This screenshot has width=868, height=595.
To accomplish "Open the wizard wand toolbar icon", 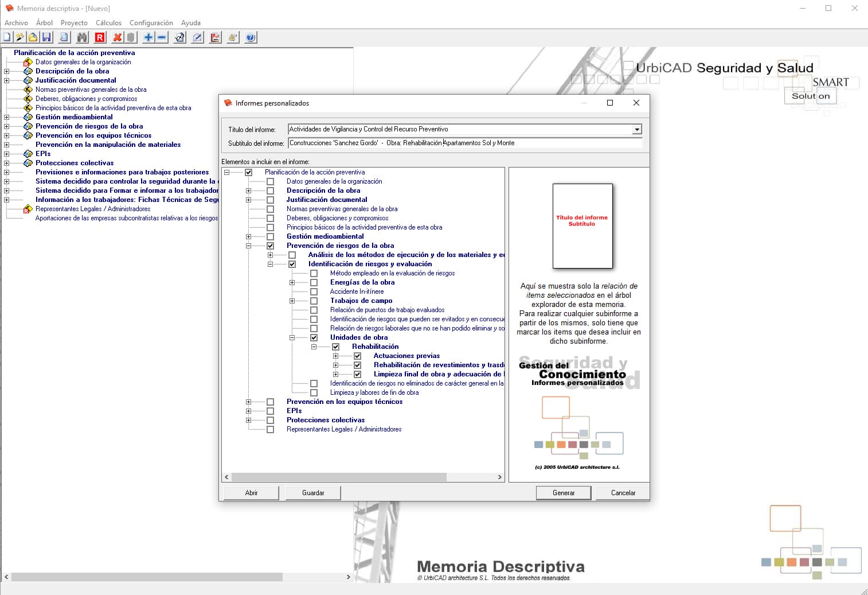I will click(20, 37).
